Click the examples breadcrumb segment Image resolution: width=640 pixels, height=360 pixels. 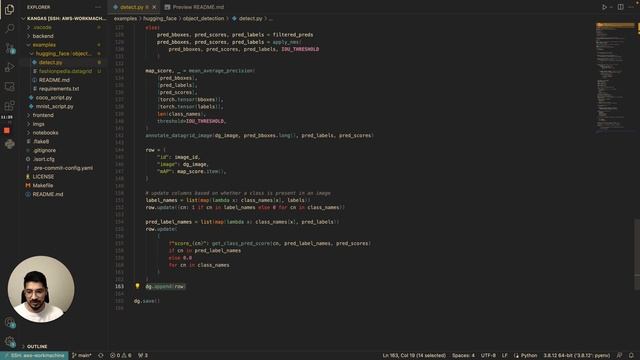click(x=125, y=18)
